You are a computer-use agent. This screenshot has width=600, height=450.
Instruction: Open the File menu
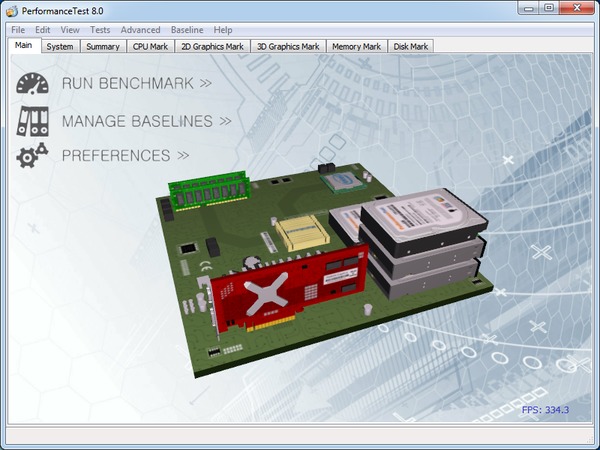point(18,30)
